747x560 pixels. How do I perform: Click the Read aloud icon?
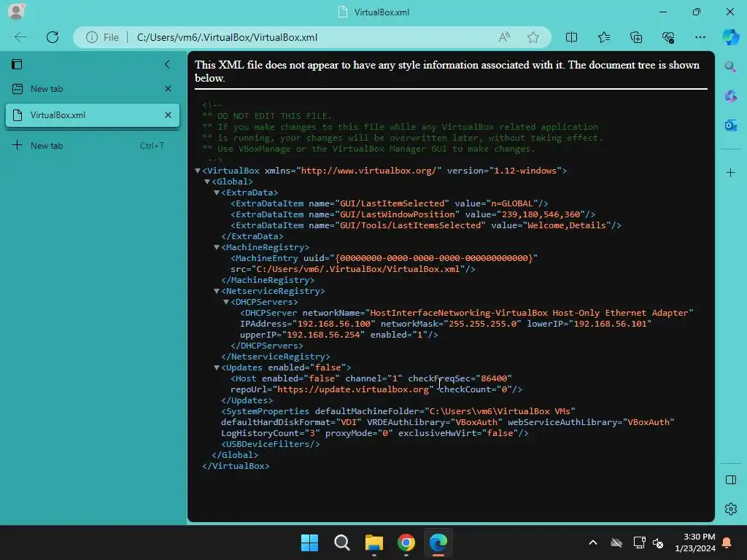pos(504,37)
